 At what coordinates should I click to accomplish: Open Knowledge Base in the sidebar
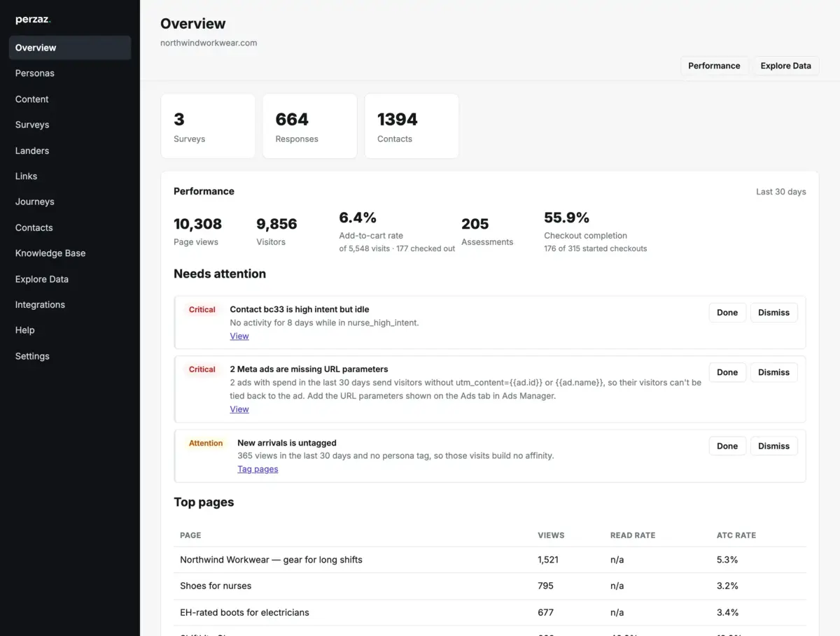(70, 253)
